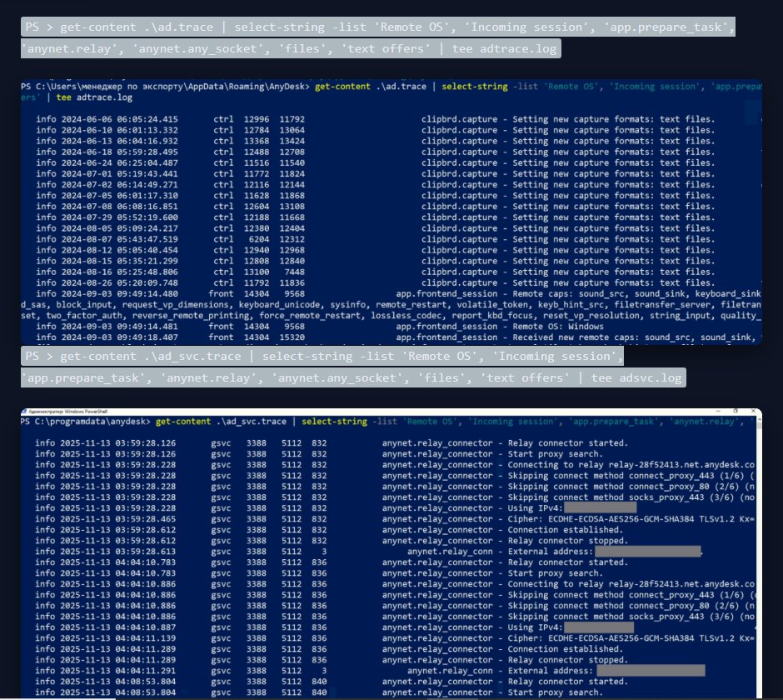
Task: Click the 'External address' row at 04:04:11.291
Action: (370, 671)
